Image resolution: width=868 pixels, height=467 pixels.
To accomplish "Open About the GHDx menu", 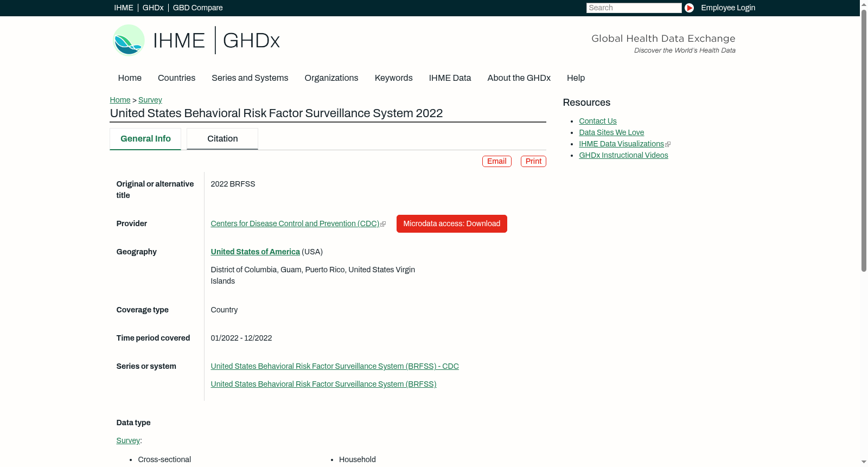I will [x=519, y=78].
